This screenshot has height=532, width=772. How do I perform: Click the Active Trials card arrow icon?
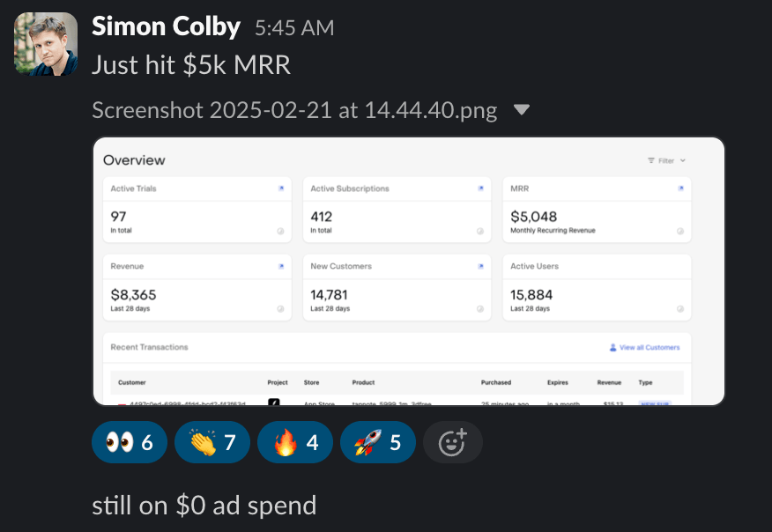coord(281,188)
